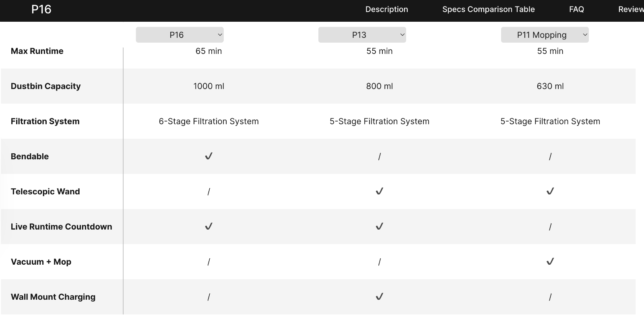Click the Wall Mount Charging label
This screenshot has height=321, width=644.
click(x=53, y=297)
